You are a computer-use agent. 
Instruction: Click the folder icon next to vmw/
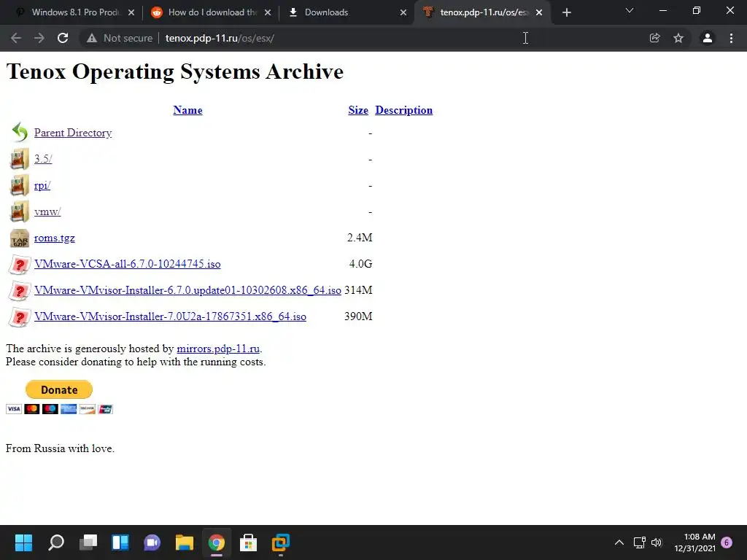[x=20, y=211]
